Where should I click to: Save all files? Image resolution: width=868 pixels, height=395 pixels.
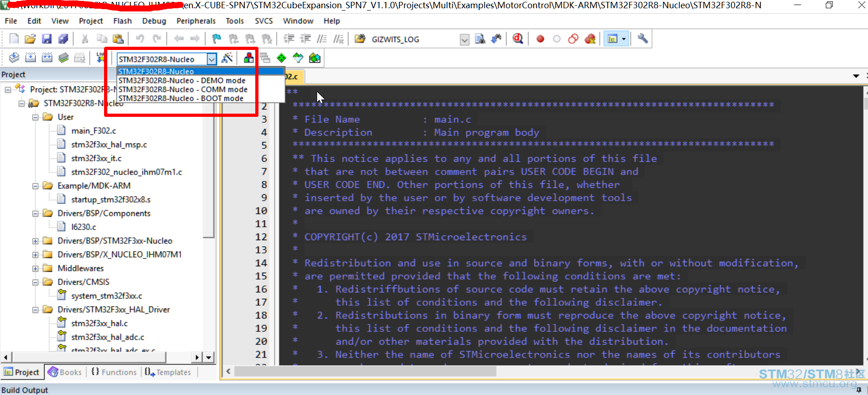[63, 39]
